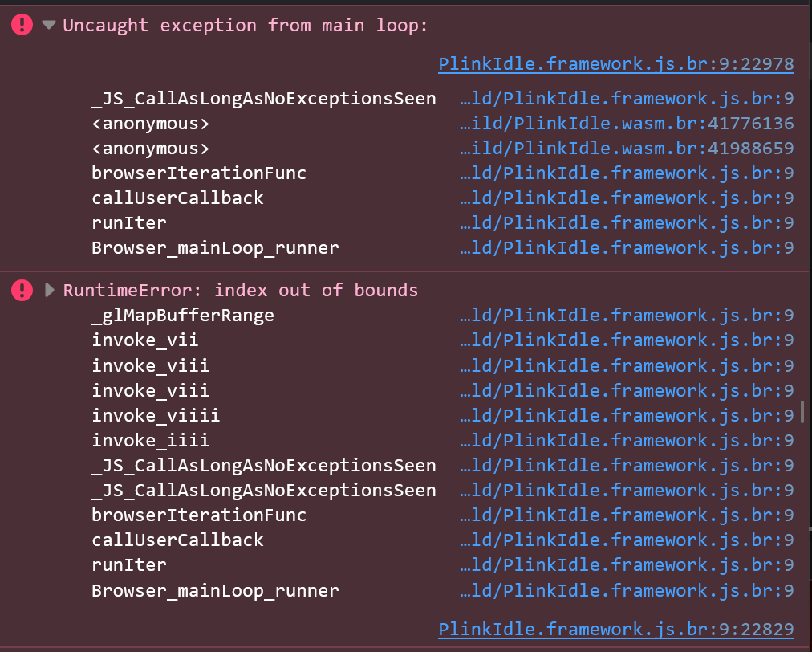The height and width of the screenshot is (652, 812).
Task: Open source link for first _JS_CallAsLongAsNoExceptionsSeen frame
Action: (x=627, y=99)
